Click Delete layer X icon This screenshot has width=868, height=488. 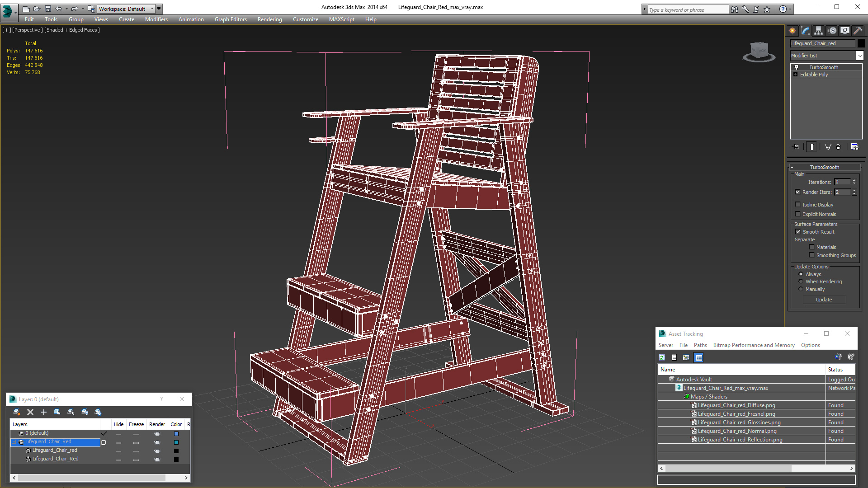(30, 412)
